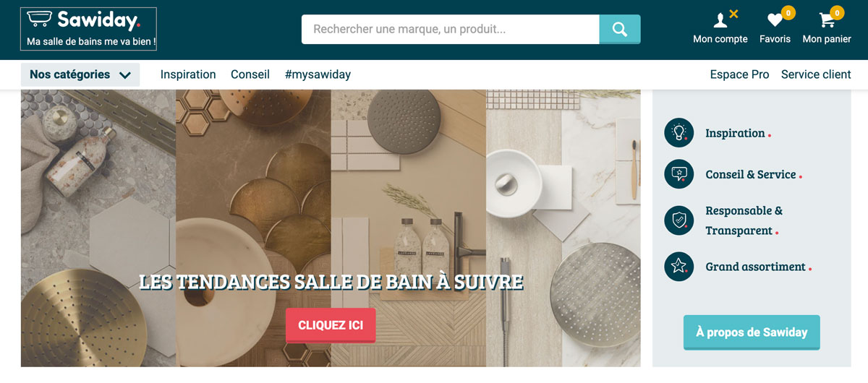Expand the Nos catégories dropdown
Image resolution: width=868 pixels, height=383 pixels.
[80, 74]
